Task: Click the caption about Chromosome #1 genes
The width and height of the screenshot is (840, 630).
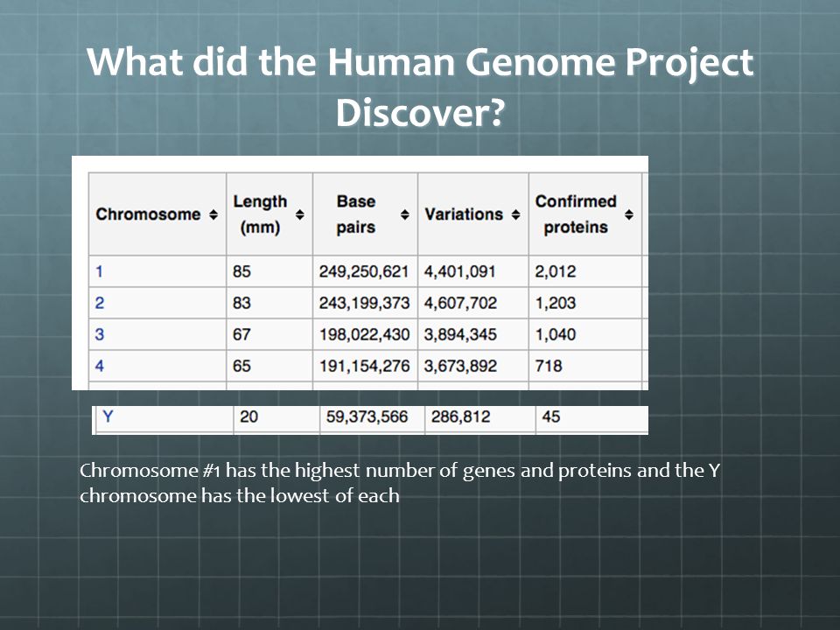Action: point(400,483)
